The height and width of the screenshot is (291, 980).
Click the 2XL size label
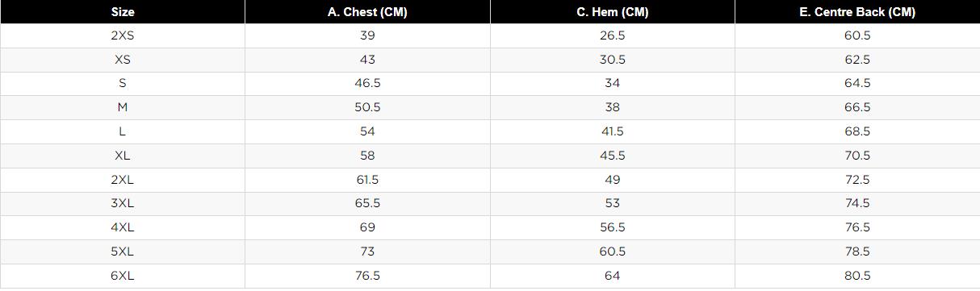(123, 180)
